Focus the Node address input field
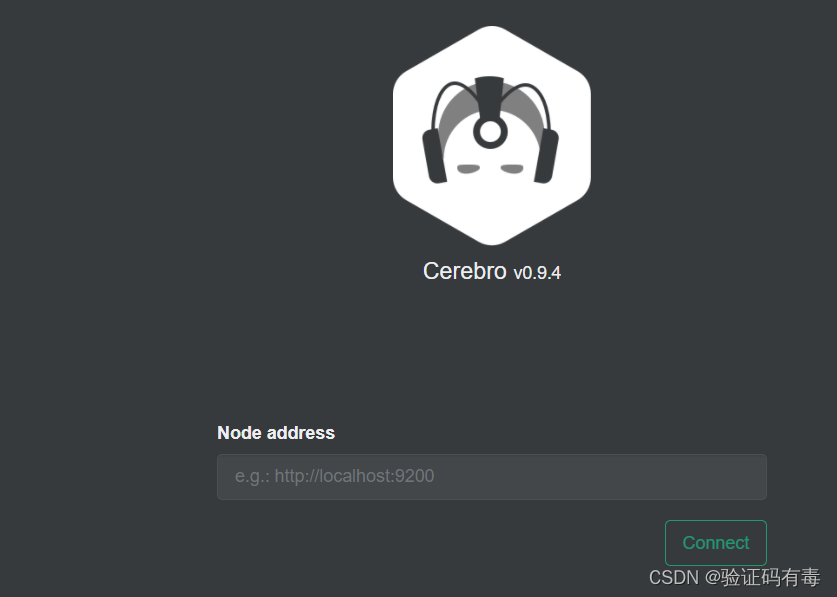Screen dimensions: 837x597 point(492,477)
